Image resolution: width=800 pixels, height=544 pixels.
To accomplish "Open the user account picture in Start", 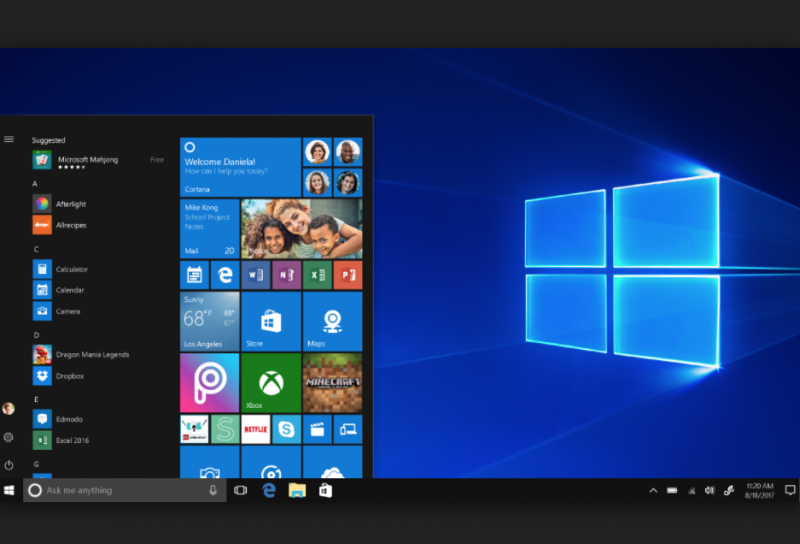I will tap(8, 409).
